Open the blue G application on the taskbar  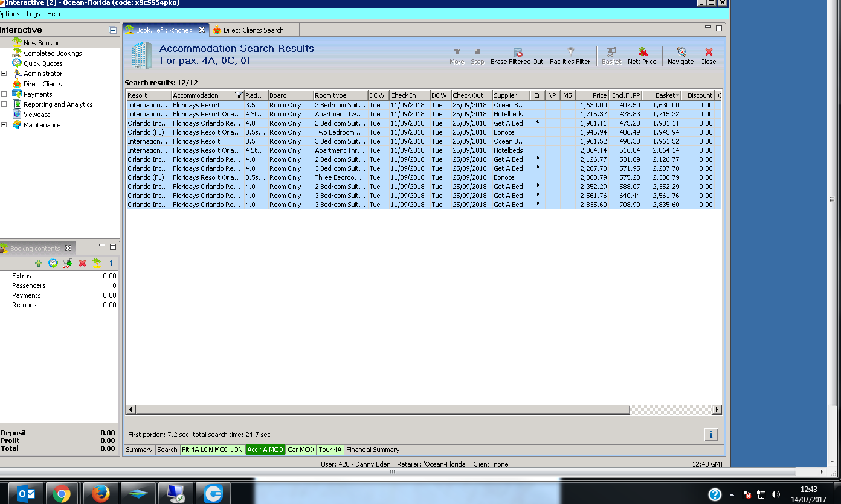[213, 494]
